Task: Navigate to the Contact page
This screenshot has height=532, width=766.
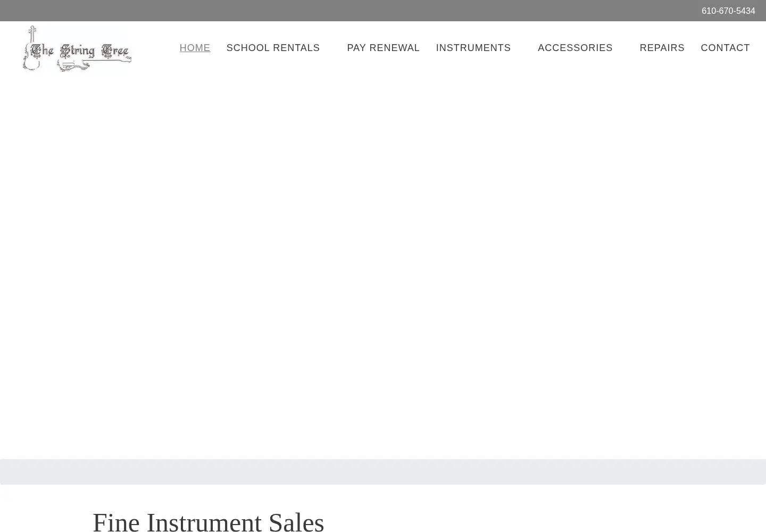Action: 725,48
